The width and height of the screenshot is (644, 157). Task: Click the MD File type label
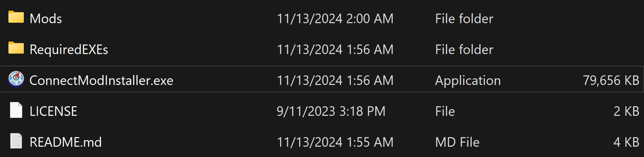pyautogui.click(x=457, y=142)
